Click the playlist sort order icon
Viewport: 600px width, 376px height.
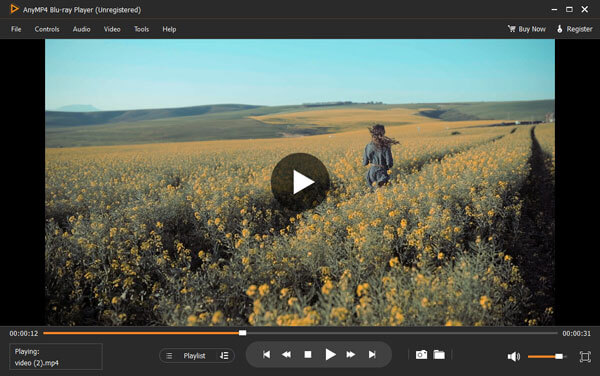tap(224, 356)
